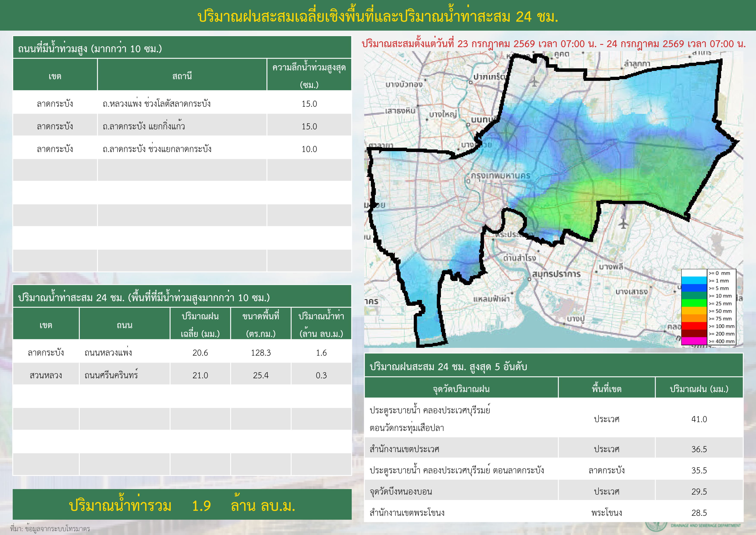Click the rainfall value 41.0
Screen dimensions: 756x535
699,419
